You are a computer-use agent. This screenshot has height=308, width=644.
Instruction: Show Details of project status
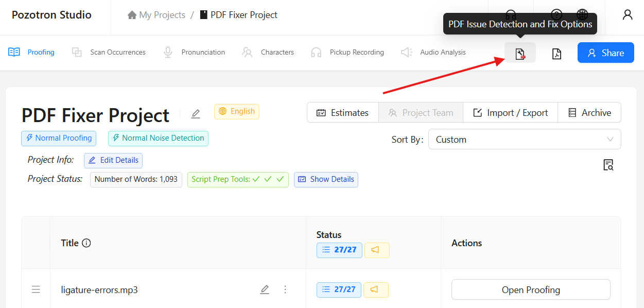coord(326,179)
